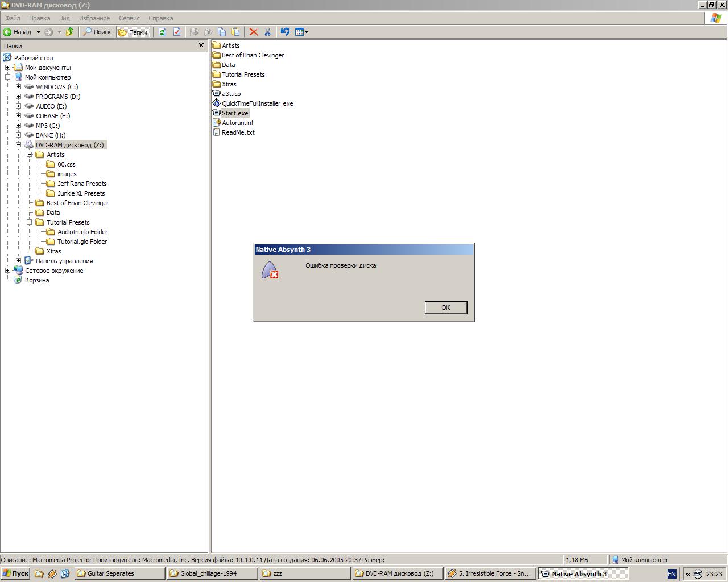
Task: Click the Artists folder icon in file list
Action: [217, 45]
